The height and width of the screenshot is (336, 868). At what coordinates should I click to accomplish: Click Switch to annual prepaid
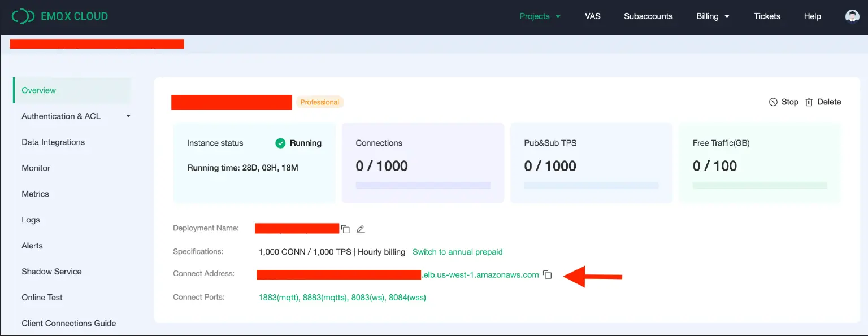point(457,252)
